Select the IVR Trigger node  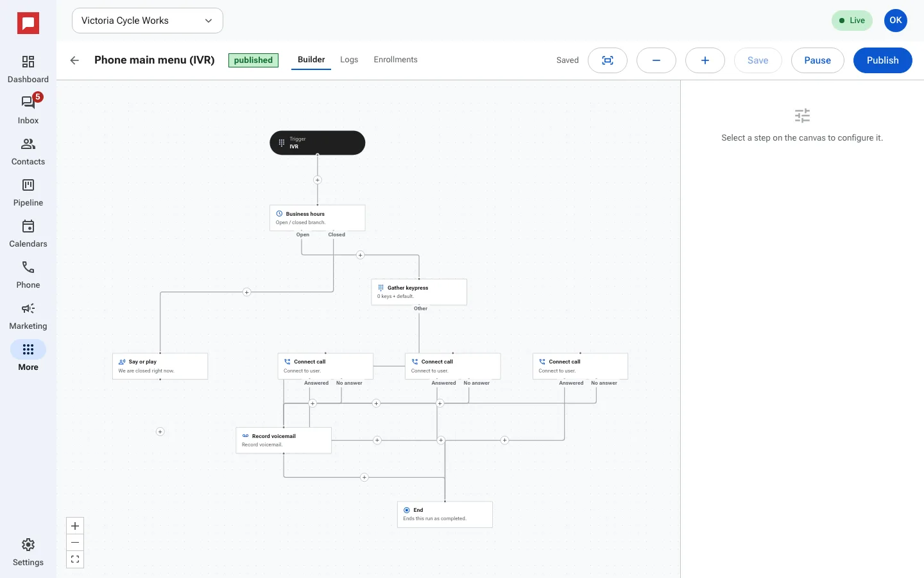click(318, 143)
